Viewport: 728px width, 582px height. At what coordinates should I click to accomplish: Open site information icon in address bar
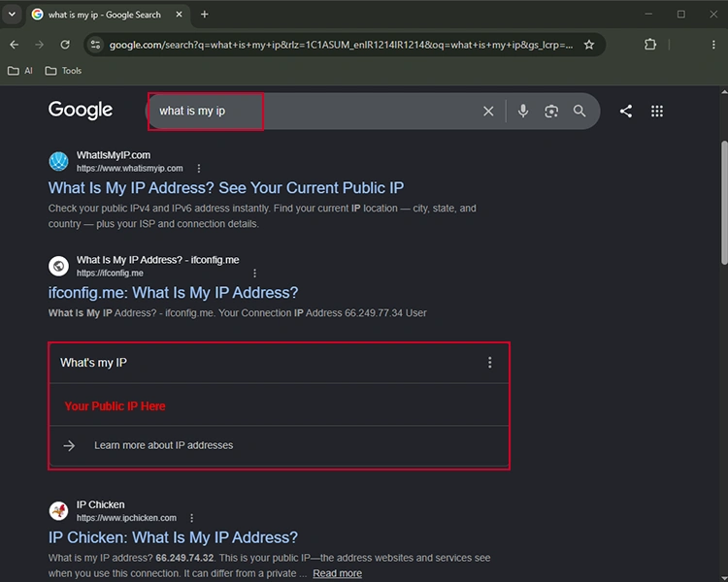click(x=96, y=45)
